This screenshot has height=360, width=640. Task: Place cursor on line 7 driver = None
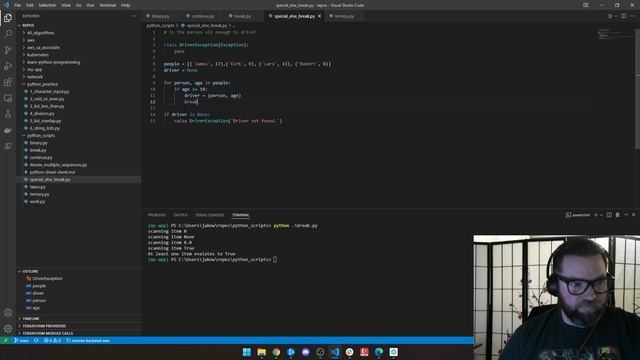tap(180, 70)
